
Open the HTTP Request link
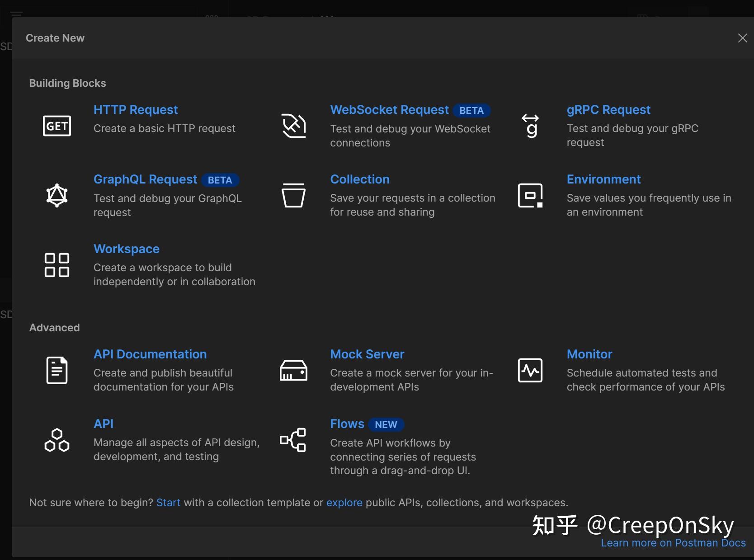click(x=136, y=110)
